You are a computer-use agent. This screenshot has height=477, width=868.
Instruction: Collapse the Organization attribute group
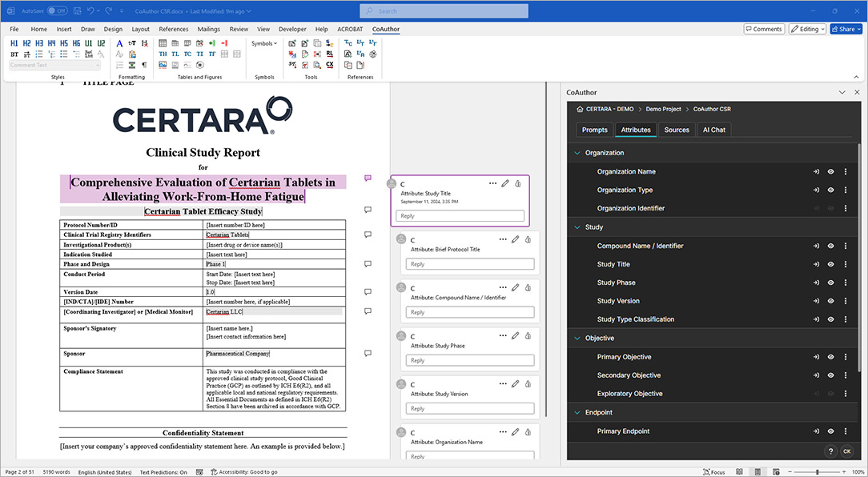coord(577,153)
